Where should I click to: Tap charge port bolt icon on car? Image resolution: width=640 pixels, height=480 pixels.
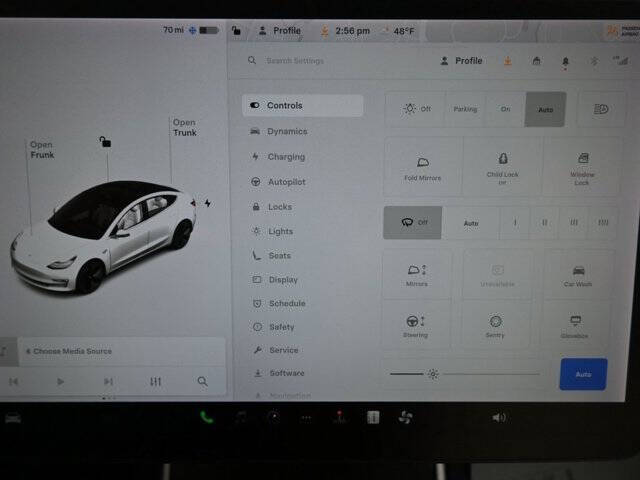point(208,203)
